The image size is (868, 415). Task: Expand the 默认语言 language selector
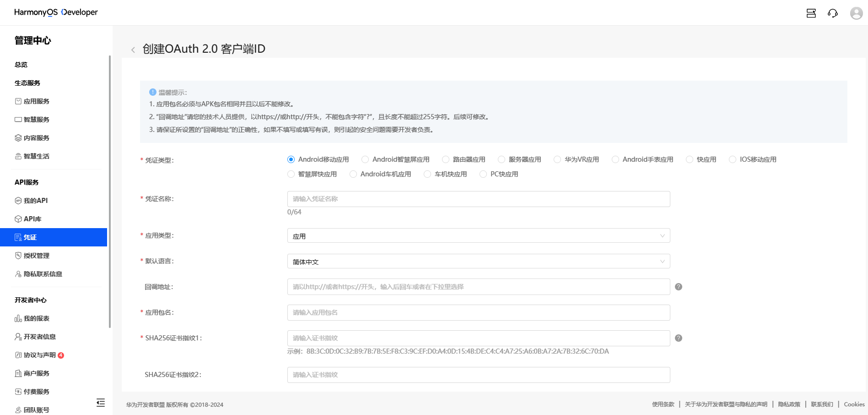click(478, 261)
